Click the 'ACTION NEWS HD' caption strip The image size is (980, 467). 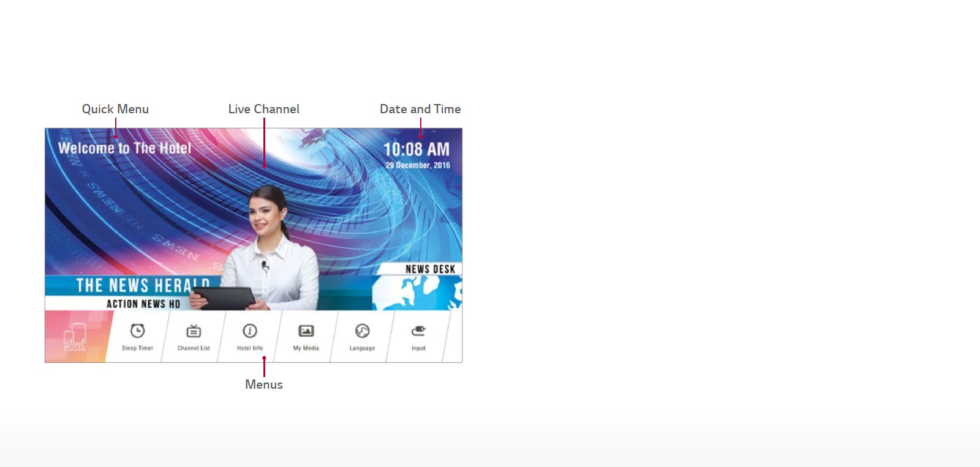pos(143,304)
